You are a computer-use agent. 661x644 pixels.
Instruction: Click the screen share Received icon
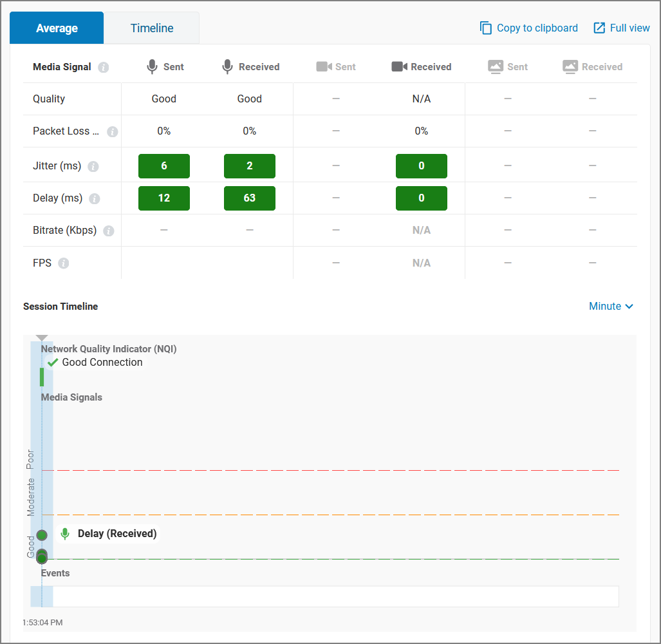pos(570,66)
